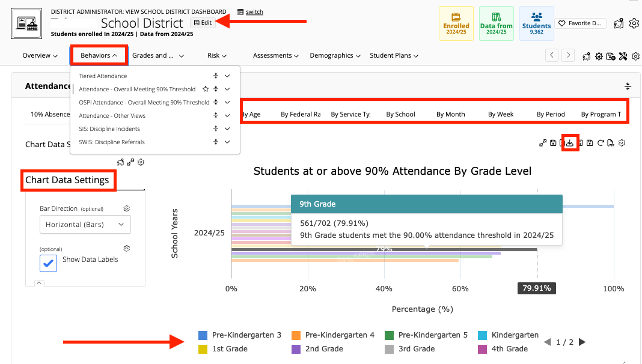Image resolution: width=642 pixels, height=364 pixels.
Task: Expand the SIS: Discipline Incidents chevron
Action: click(227, 129)
